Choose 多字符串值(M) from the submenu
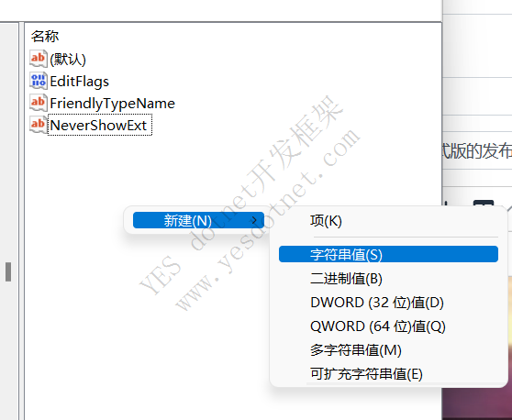The width and height of the screenshot is (512, 420). [x=356, y=350]
